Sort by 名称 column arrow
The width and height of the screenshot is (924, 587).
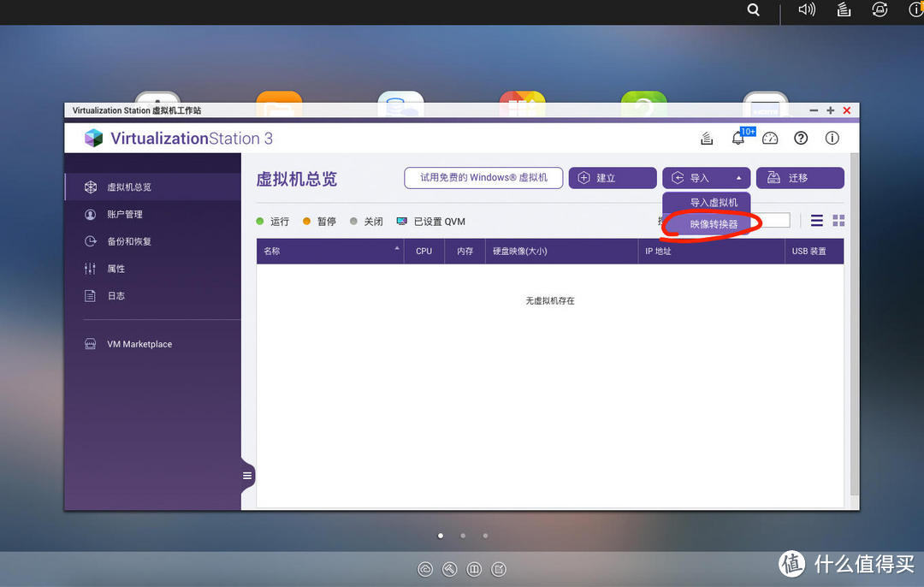pyautogui.click(x=397, y=248)
